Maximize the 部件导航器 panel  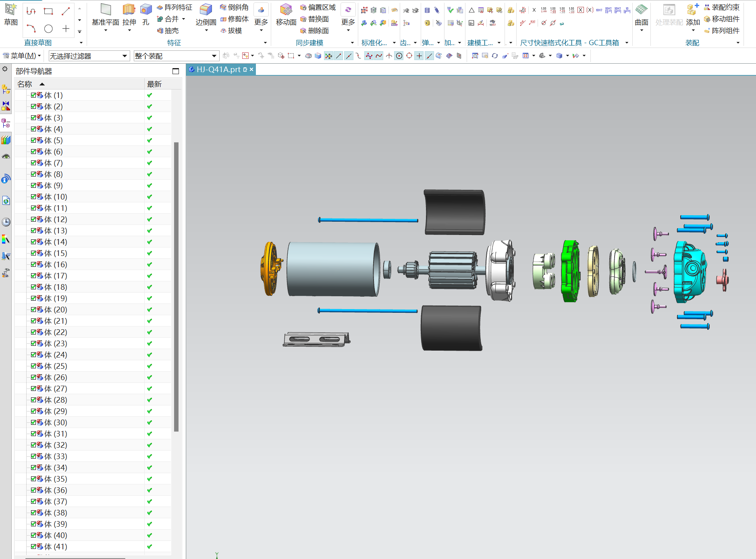(176, 71)
